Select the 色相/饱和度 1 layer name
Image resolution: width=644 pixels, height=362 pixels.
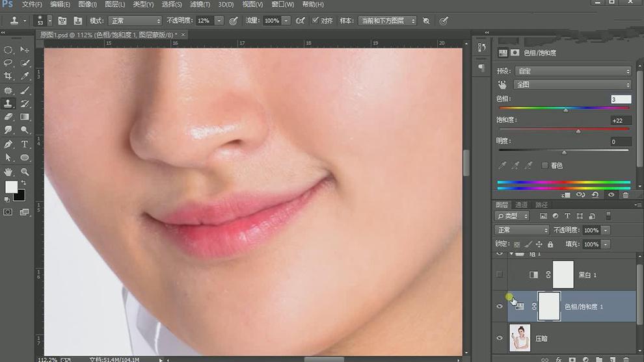[x=583, y=306]
